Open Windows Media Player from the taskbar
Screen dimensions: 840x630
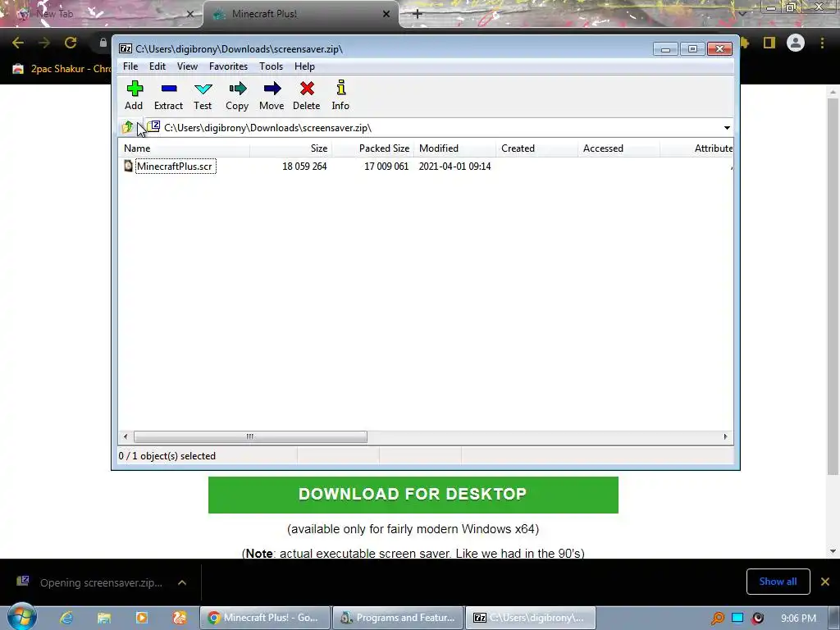click(142, 618)
